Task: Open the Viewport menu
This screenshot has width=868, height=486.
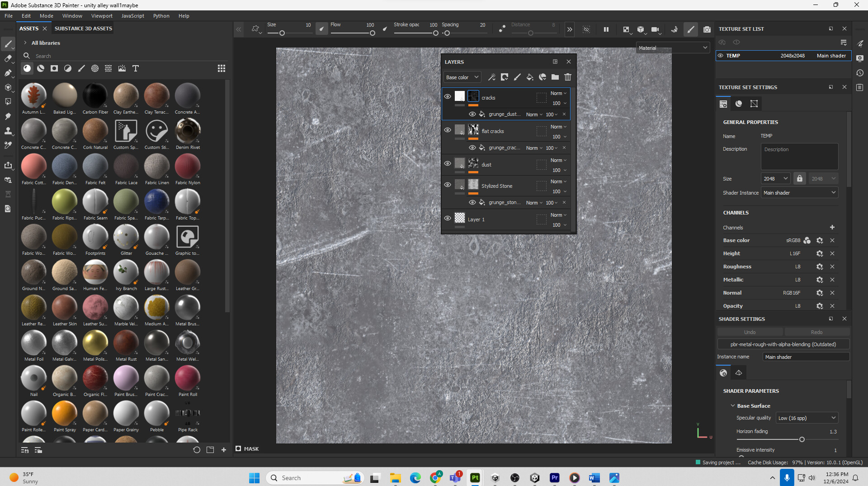Action: 102,16
